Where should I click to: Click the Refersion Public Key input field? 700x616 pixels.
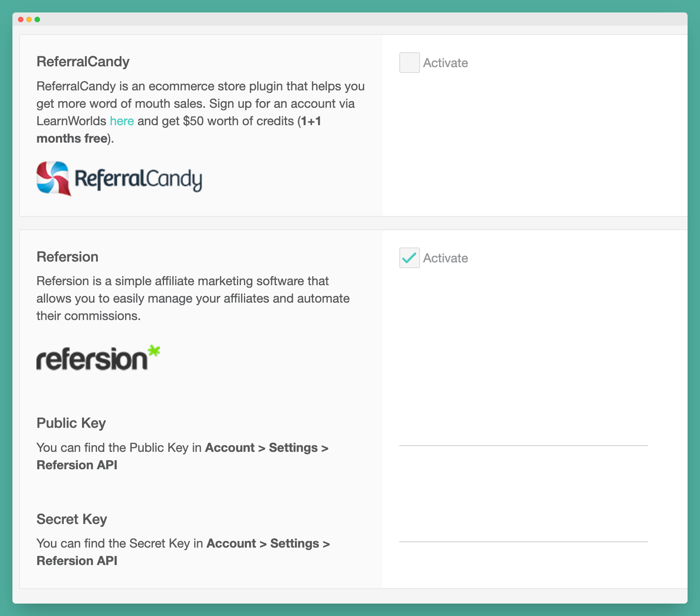(523, 437)
